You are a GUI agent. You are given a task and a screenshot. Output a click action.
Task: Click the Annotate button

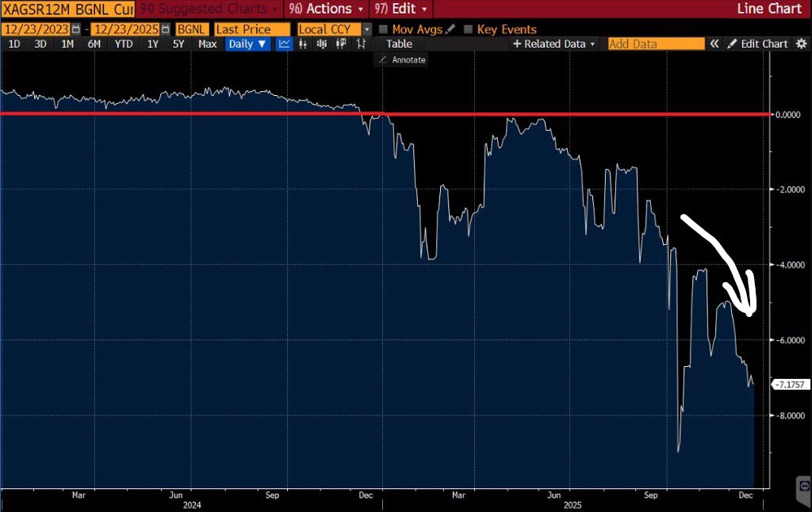coord(402,60)
